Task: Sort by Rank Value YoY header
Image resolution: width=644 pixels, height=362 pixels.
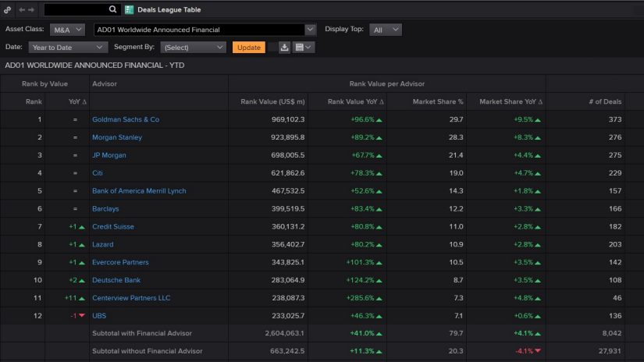Action: pos(356,101)
